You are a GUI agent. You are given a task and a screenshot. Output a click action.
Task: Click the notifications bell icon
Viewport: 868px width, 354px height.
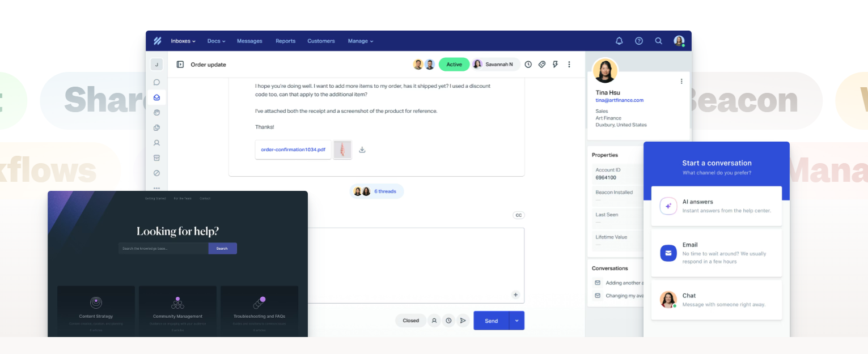(619, 41)
